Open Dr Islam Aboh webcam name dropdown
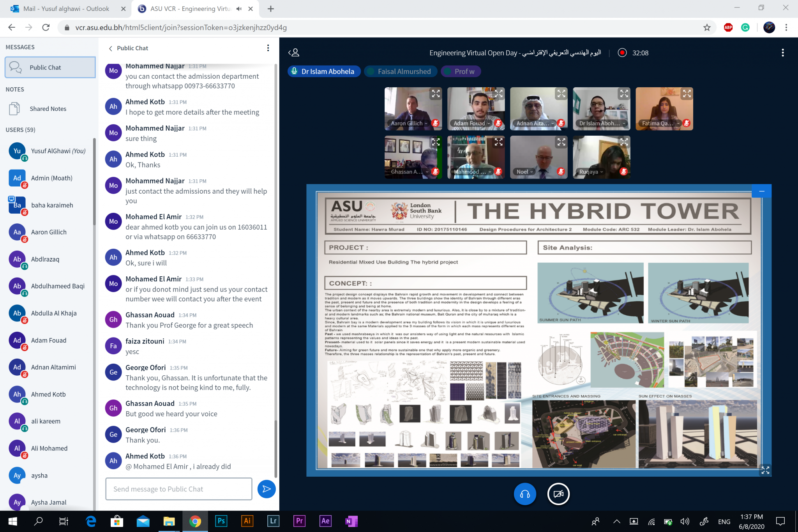Screen dimensions: 798x532 click(x=602, y=123)
